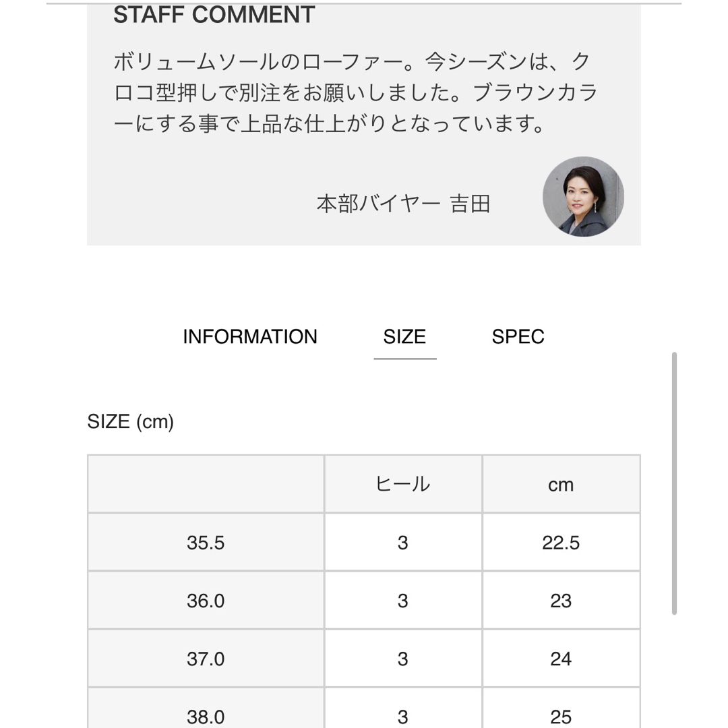Screen dimensions: 728x728
Task: Click the 本部バイヤー 吉田 name text
Action: [x=403, y=204]
